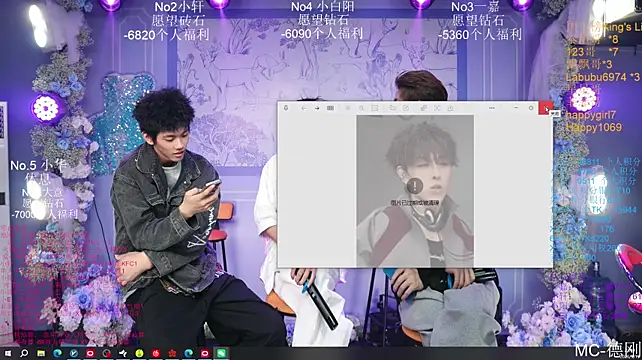Open taskbar search magnifier
Screen dimensions: 642x360
pyautogui.click(x=24, y=353)
